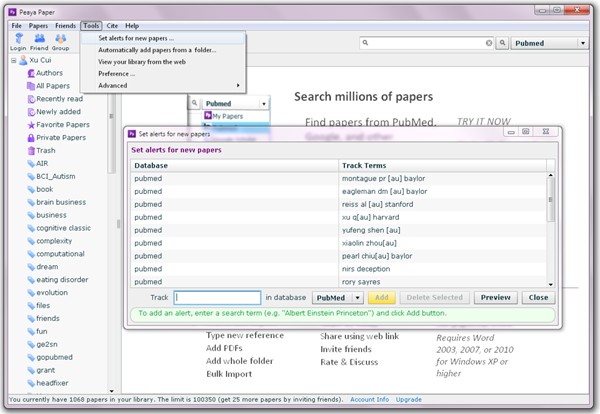Click the Database column header
600x414 pixels.
click(x=235, y=166)
